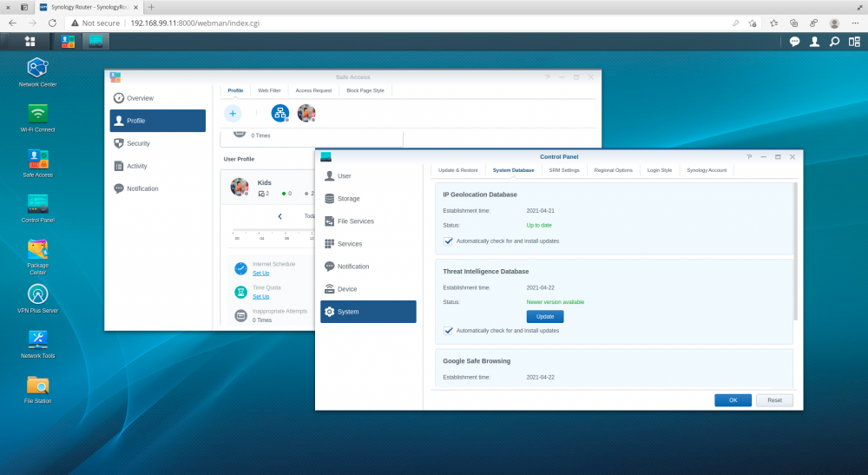Open browser settings ellipsis menu
This screenshot has height=475, width=868.
(x=855, y=23)
